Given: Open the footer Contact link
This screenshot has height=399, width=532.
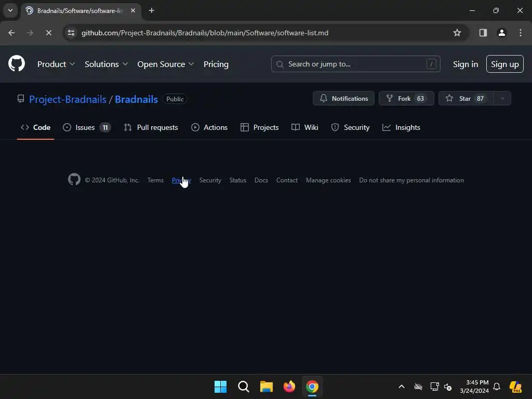Looking at the screenshot, I should tap(287, 180).
